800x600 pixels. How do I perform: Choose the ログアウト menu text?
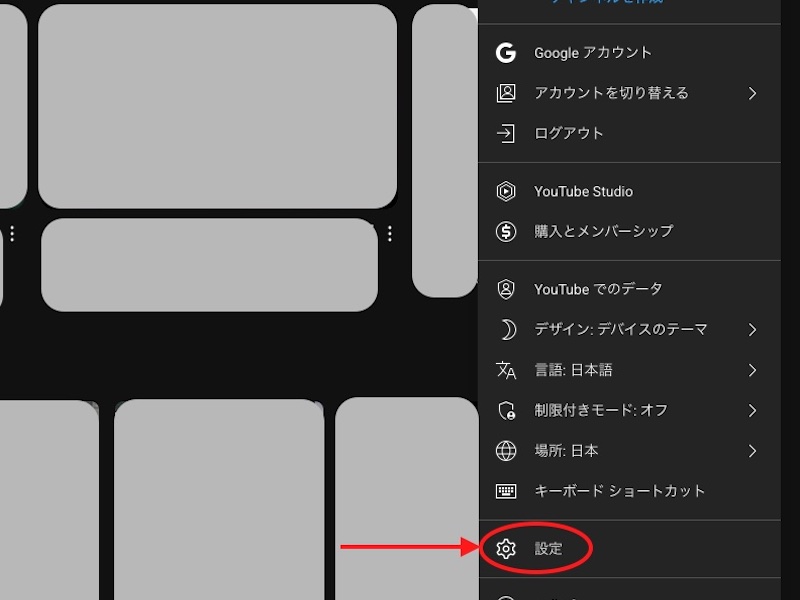[569, 133]
